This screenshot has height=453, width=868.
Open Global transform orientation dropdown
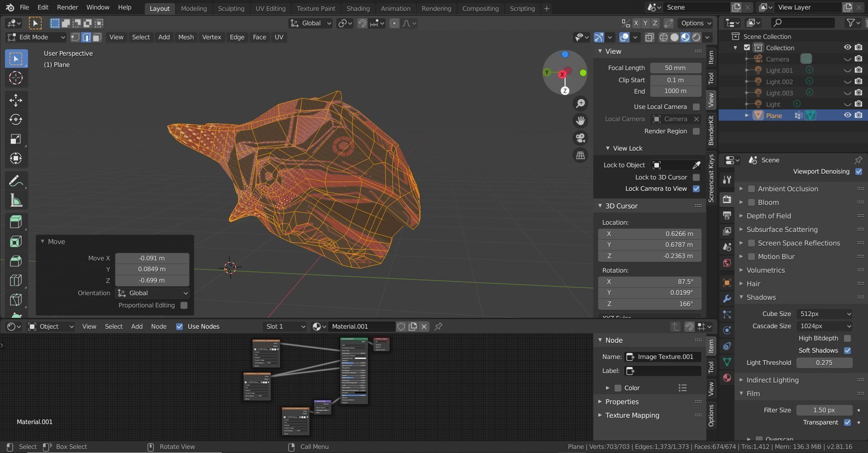click(x=310, y=23)
